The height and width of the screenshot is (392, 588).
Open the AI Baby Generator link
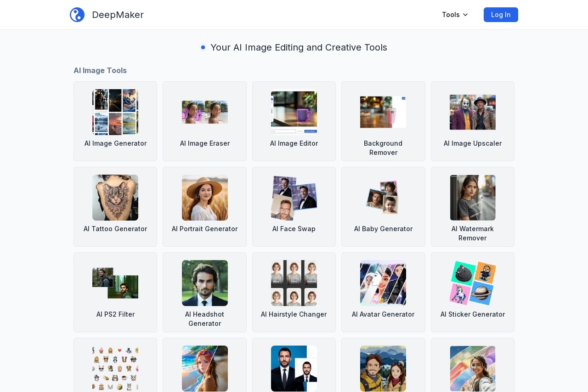(x=383, y=207)
